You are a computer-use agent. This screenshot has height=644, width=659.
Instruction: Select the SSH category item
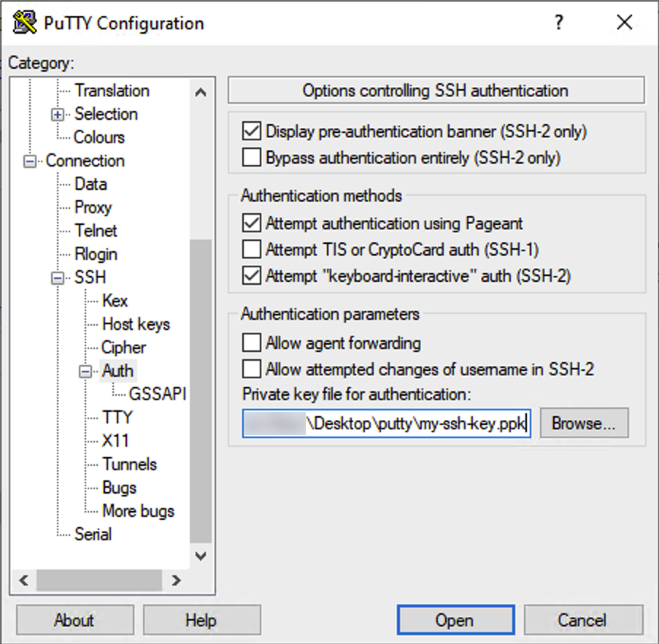point(90,277)
